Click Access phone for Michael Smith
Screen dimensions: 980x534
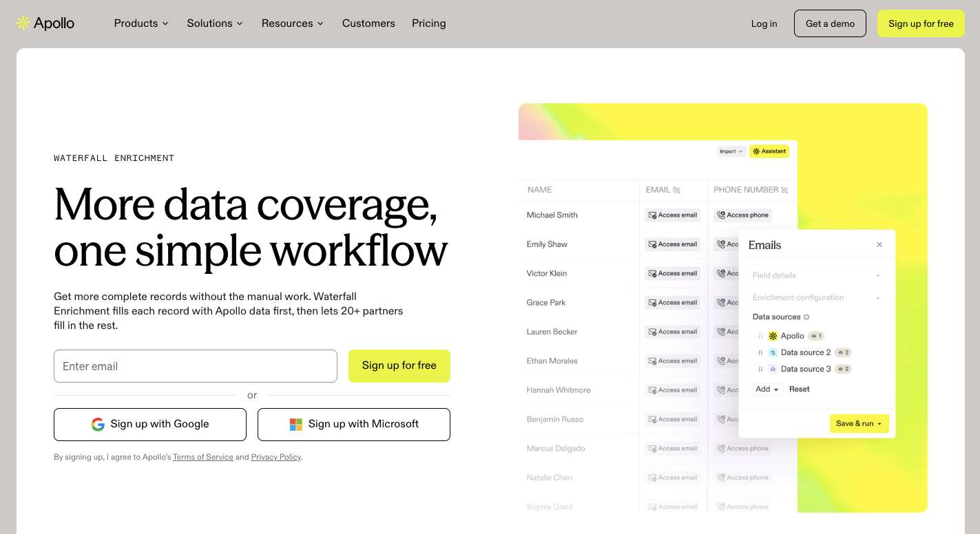(x=742, y=215)
